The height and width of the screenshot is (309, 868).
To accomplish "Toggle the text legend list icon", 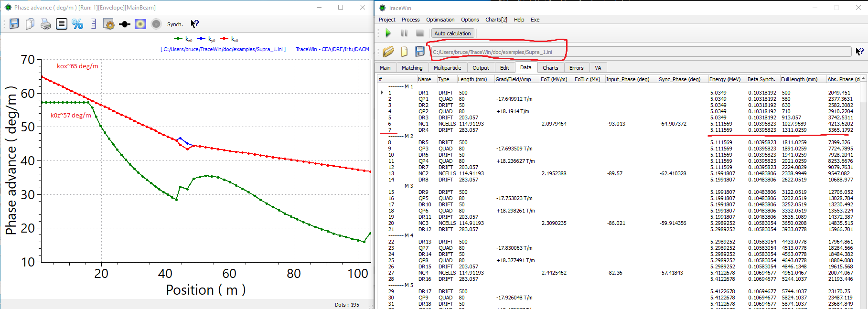I will point(62,24).
